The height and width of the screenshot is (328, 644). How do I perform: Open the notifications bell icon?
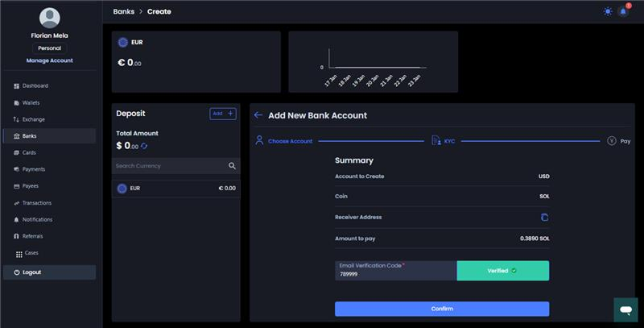click(623, 11)
